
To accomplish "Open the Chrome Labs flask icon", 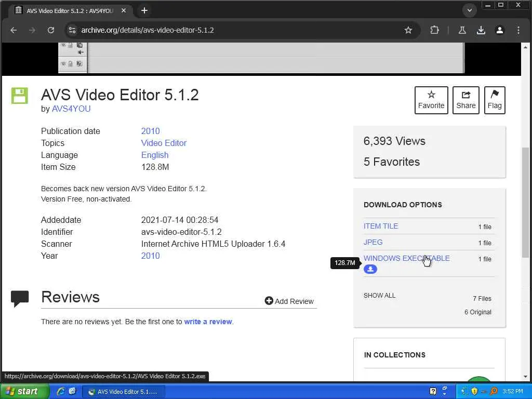I will tap(462, 30).
